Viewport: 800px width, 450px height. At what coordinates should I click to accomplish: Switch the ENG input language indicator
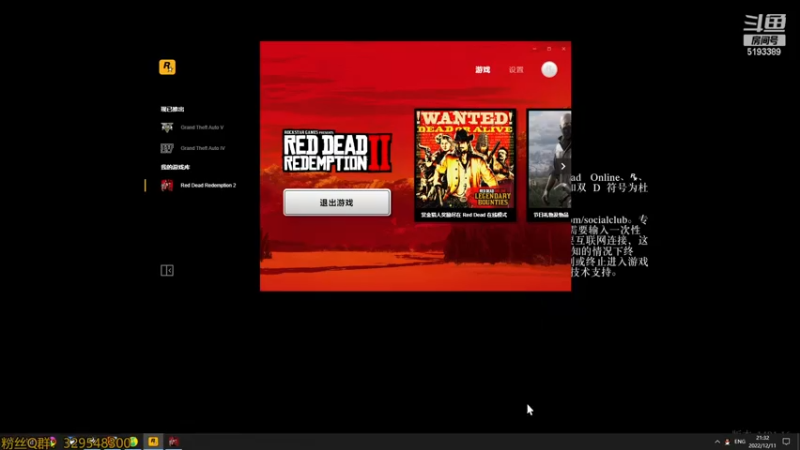[x=740, y=442]
